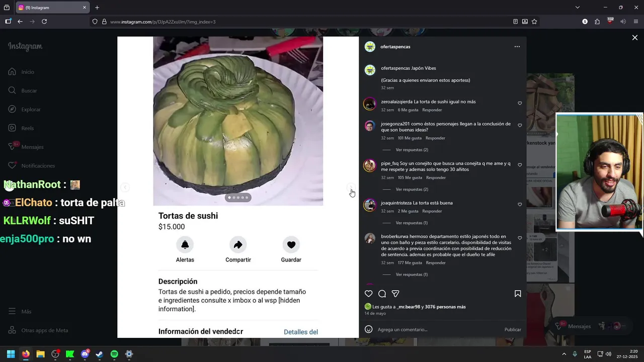
Task: Expand replies under josegonza201's comment
Action: click(x=412, y=150)
